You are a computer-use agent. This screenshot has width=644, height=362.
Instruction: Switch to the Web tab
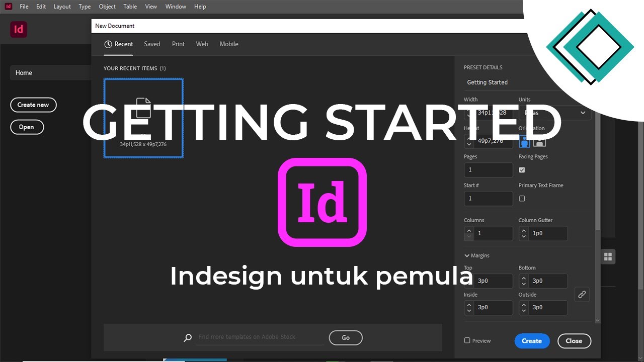tap(202, 44)
